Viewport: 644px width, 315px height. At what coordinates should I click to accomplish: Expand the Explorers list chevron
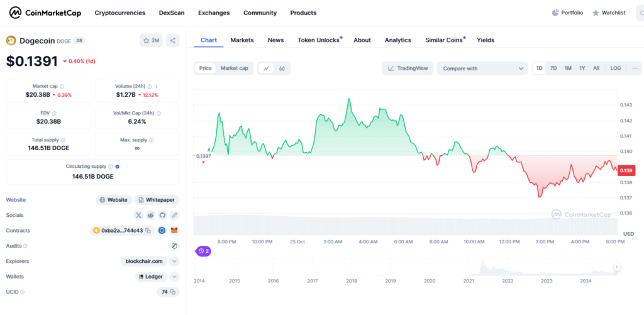click(174, 261)
